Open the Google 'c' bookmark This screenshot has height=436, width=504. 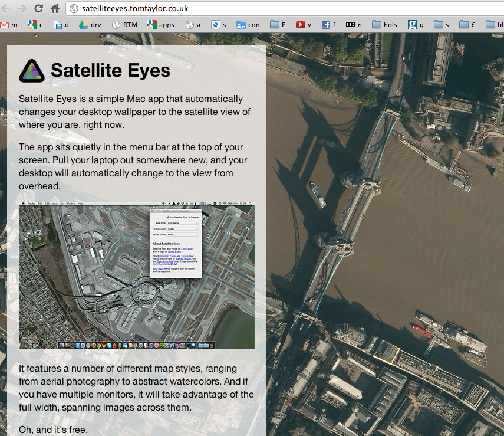(35, 25)
